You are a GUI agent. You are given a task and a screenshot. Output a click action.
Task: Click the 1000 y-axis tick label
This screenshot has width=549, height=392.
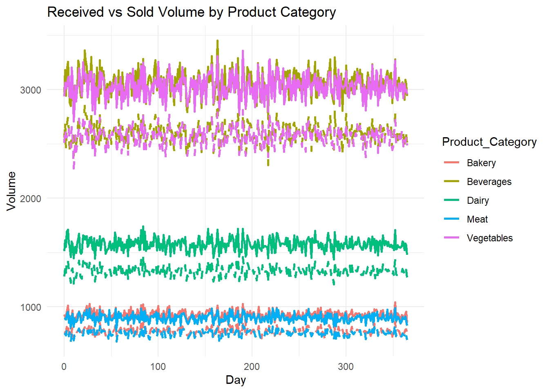31,307
